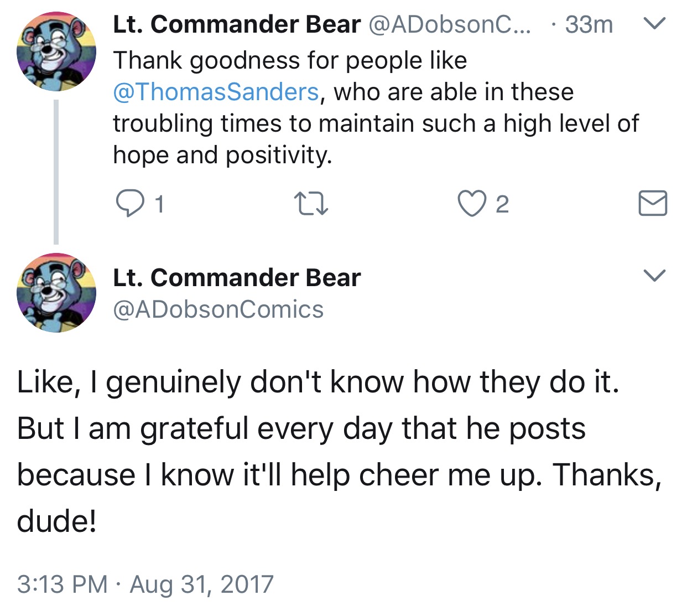Expand options chevron on the second tweet
Screen dimensions: 687x616
[x=655, y=276]
